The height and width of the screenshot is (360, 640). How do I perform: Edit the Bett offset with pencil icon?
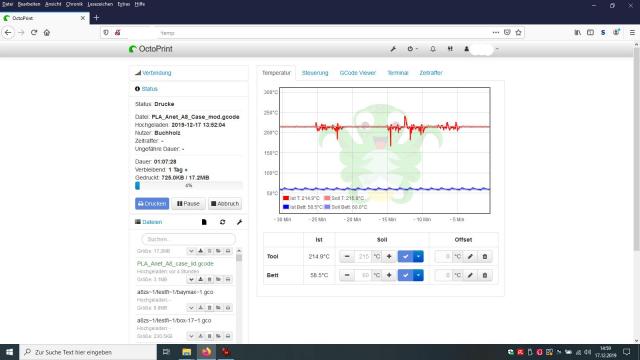[470, 275]
